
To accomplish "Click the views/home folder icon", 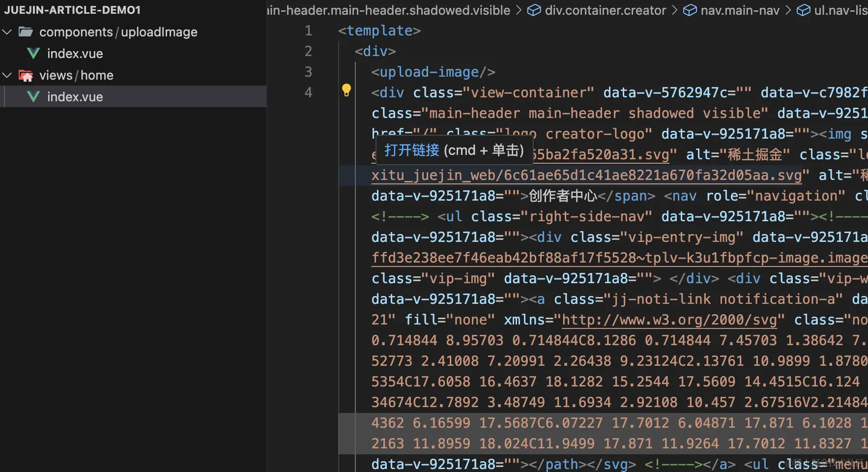I will tap(26, 75).
